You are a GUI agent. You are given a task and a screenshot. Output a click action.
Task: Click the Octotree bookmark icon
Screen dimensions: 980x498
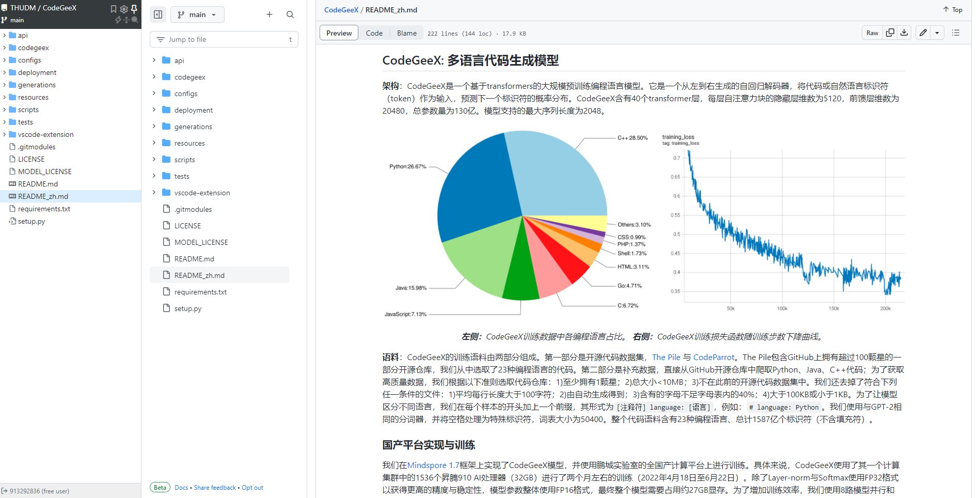[114, 9]
